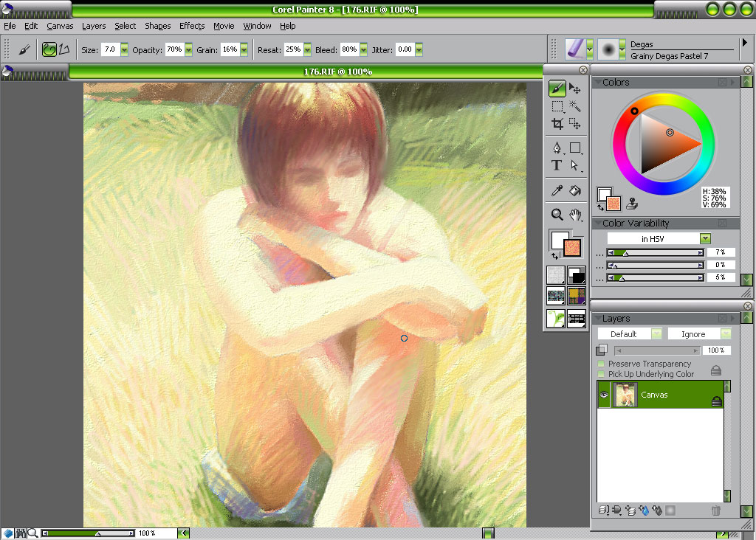Open the Jitter slider dropdown
Screen dimensions: 756x540
[419, 49]
